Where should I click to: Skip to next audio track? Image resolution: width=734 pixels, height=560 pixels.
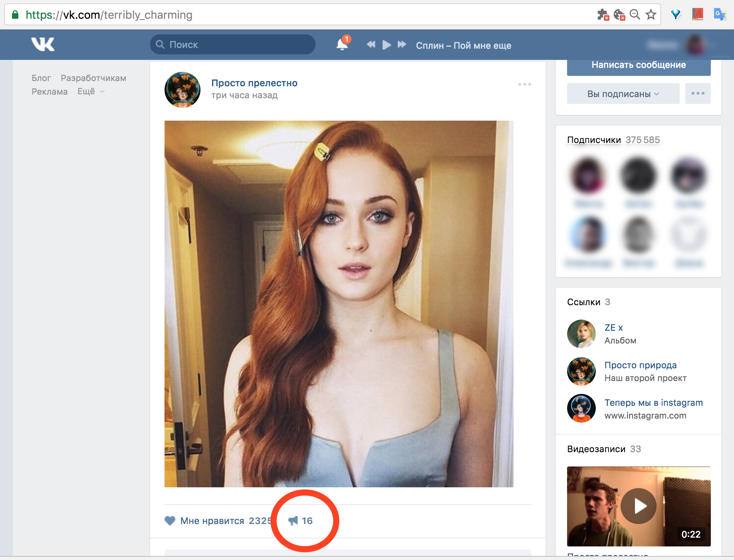pyautogui.click(x=402, y=44)
